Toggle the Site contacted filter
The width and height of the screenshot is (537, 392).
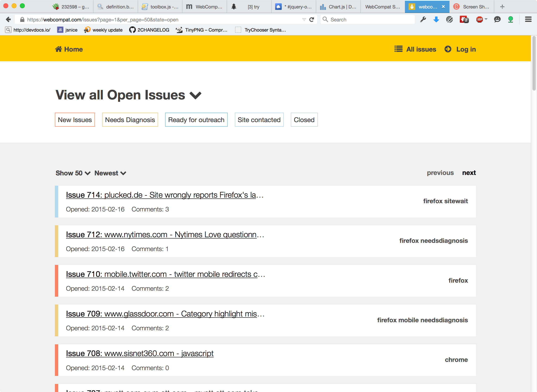(x=259, y=120)
